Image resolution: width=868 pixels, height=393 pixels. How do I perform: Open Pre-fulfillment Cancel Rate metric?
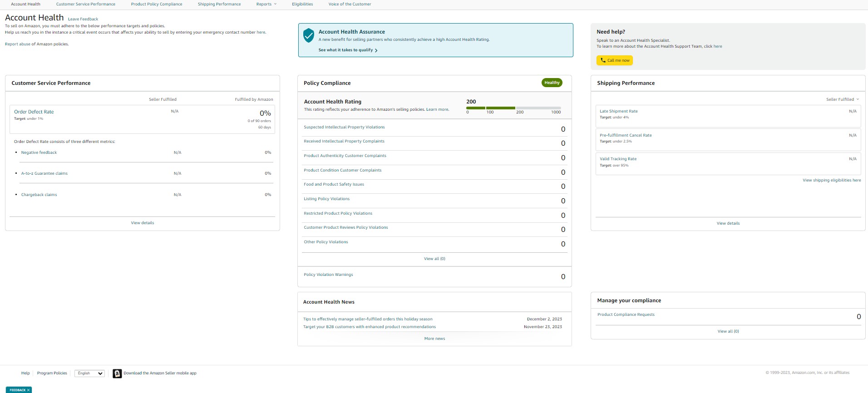(x=626, y=135)
